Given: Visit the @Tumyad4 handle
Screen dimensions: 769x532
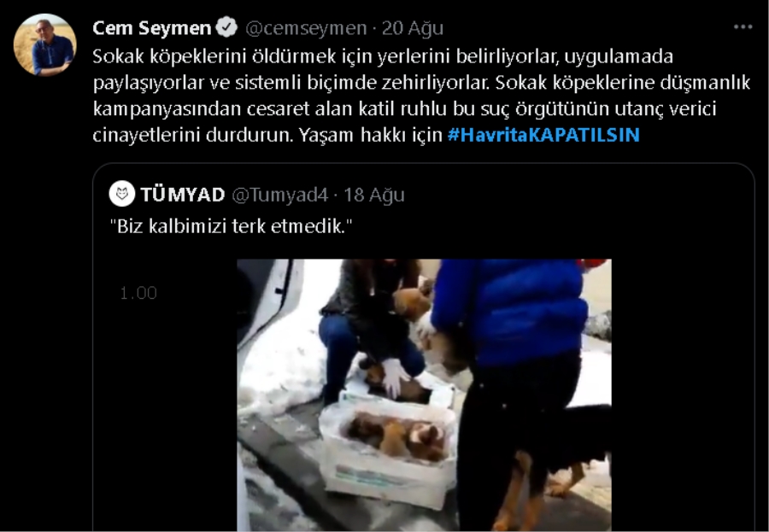Looking at the screenshot, I should pos(279,196).
